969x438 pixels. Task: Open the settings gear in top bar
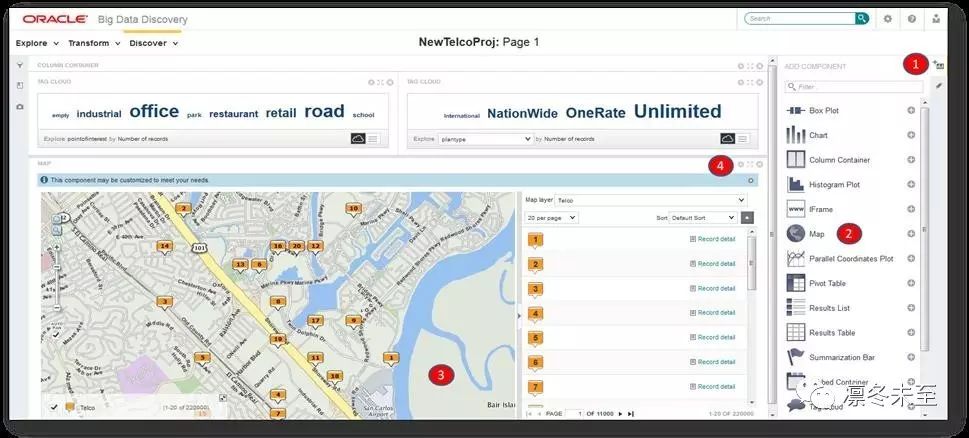pos(888,19)
